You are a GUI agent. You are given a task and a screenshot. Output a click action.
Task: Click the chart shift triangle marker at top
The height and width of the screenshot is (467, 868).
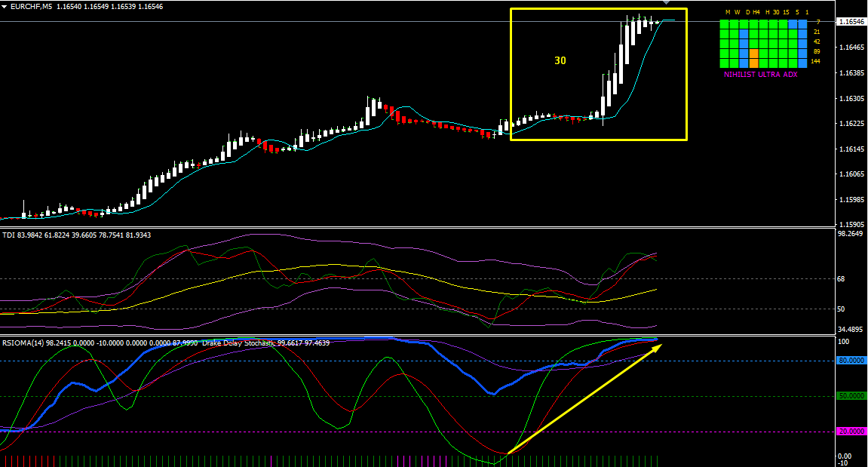(667, 2)
